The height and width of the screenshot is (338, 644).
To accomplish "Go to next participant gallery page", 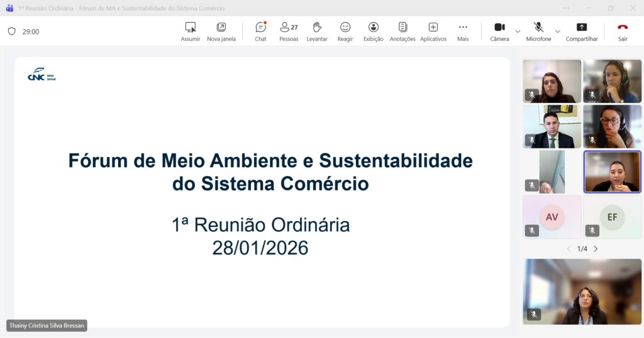I will coord(596,249).
